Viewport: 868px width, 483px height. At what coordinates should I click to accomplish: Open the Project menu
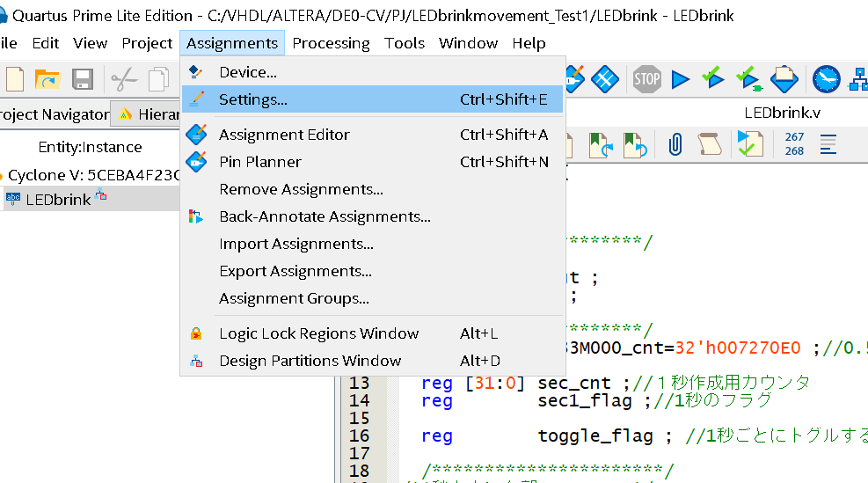click(147, 43)
